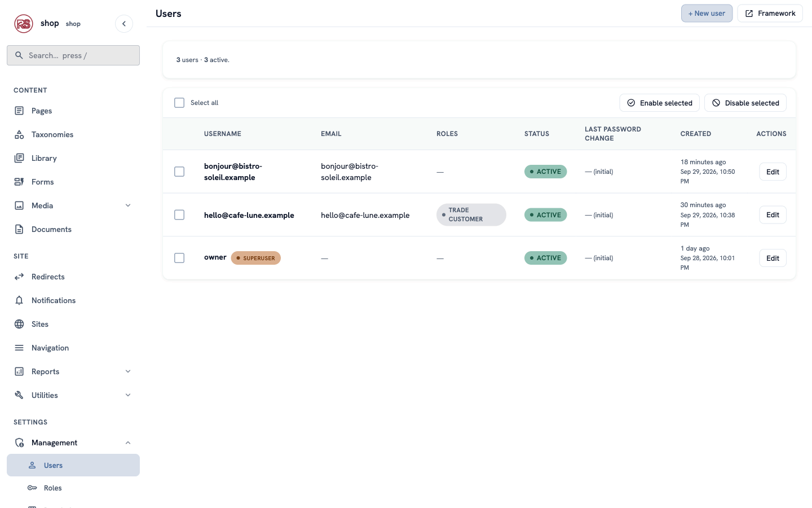Click the Library icon in the sidebar
Viewport: 812px width, 508px height.
(19, 158)
